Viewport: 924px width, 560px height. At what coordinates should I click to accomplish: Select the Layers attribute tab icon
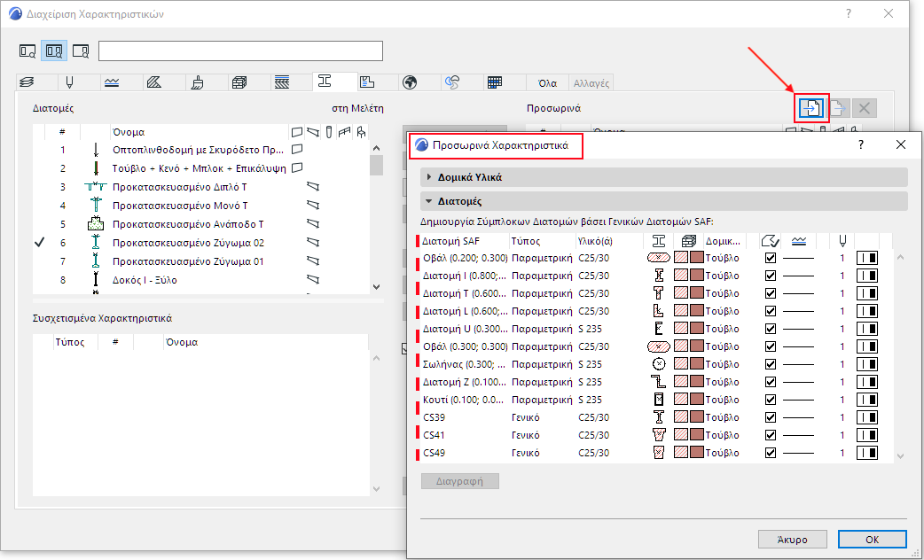[27, 82]
